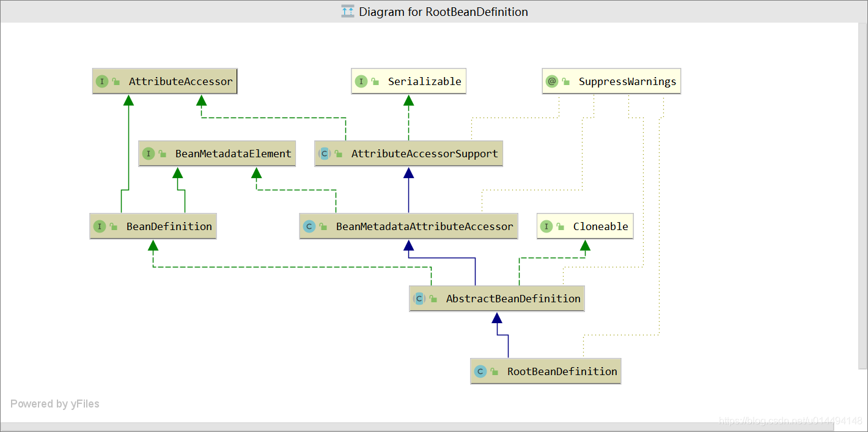This screenshot has width=868, height=432.
Task: Click the vertical scrollbar on the right
Action: pos(863,196)
